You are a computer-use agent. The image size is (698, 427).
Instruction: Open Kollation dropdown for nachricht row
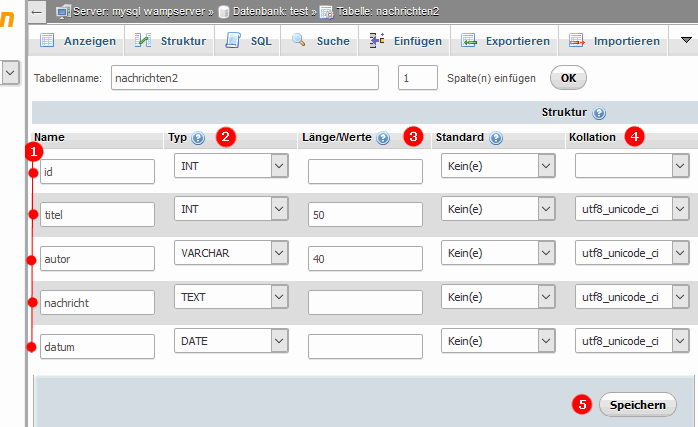coord(632,297)
